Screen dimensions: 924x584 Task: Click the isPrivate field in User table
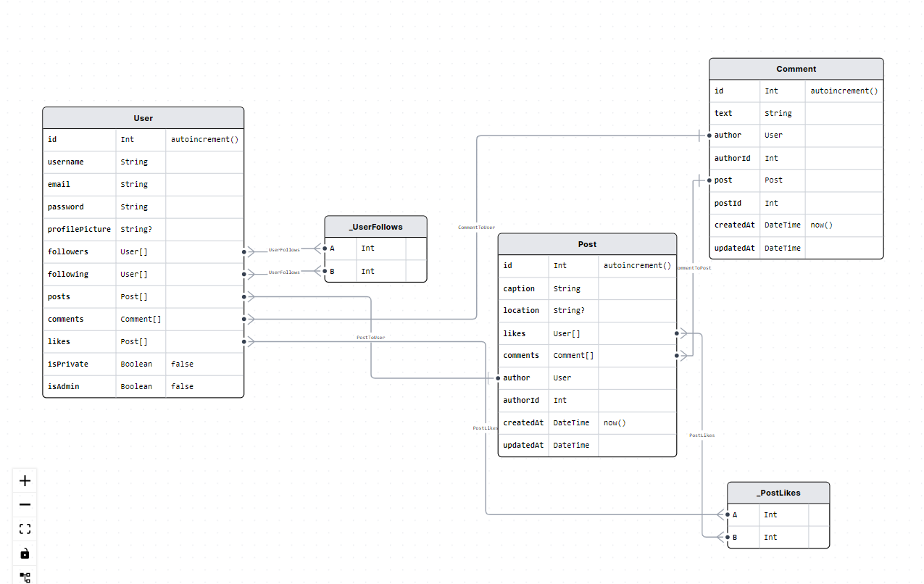(67, 364)
